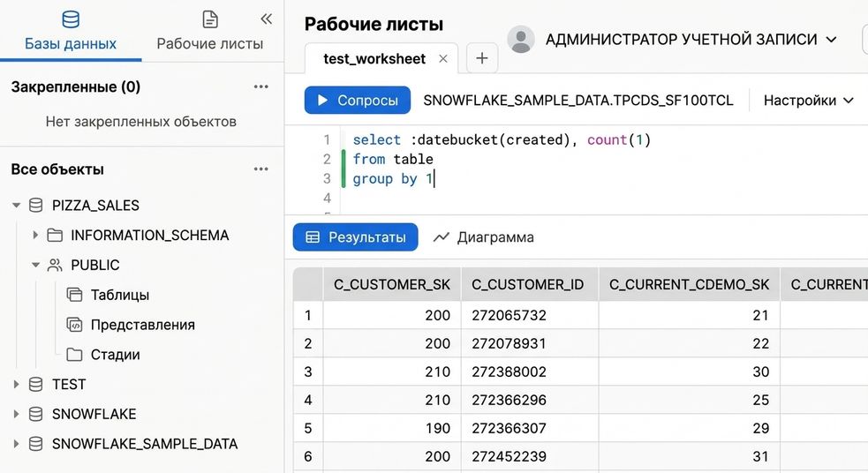The height and width of the screenshot is (473, 868).
Task: Click the INFORMATION_SCHEMA folder icon
Action: point(55,235)
